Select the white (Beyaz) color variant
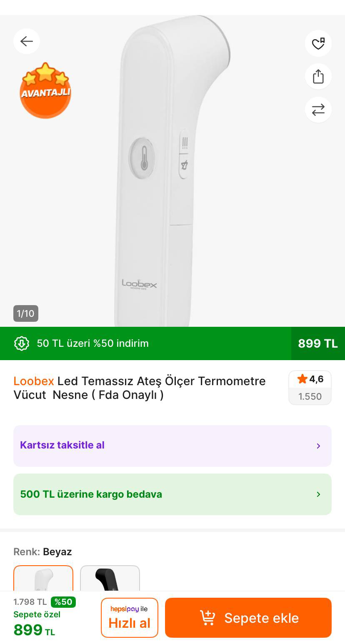The image size is (345, 644). click(43, 579)
